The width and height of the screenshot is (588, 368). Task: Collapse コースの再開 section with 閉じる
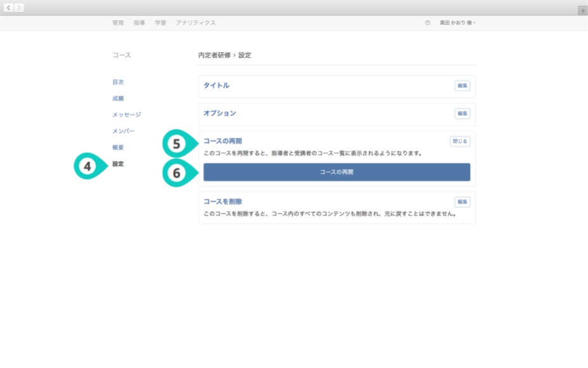(x=460, y=142)
